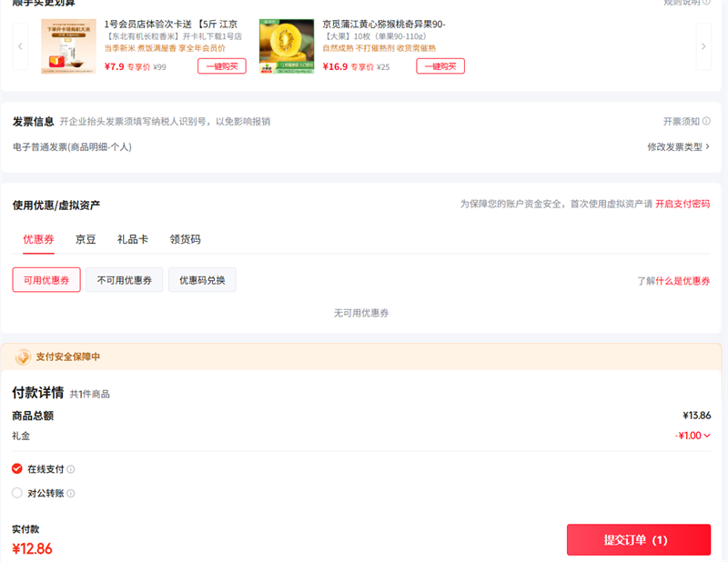Select the 可用优惠券 filter option
728x562 pixels.
pyautogui.click(x=46, y=280)
